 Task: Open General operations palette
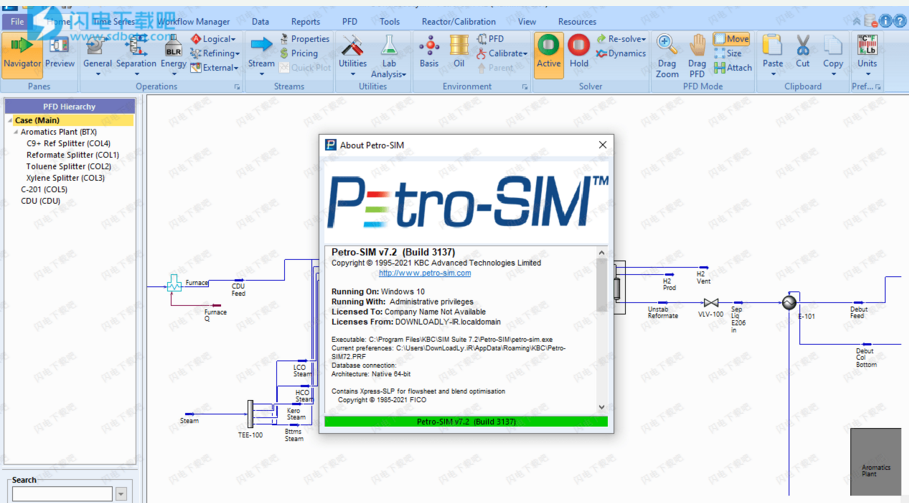97,55
